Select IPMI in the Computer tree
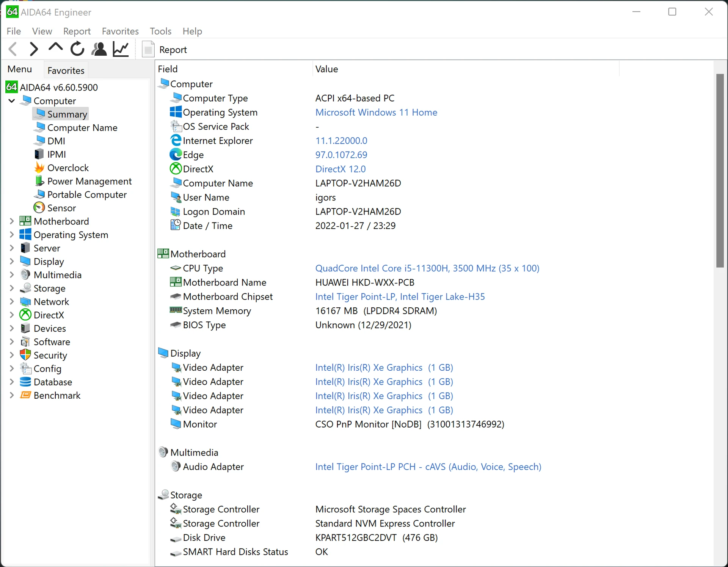The width and height of the screenshot is (728, 567). tap(56, 154)
